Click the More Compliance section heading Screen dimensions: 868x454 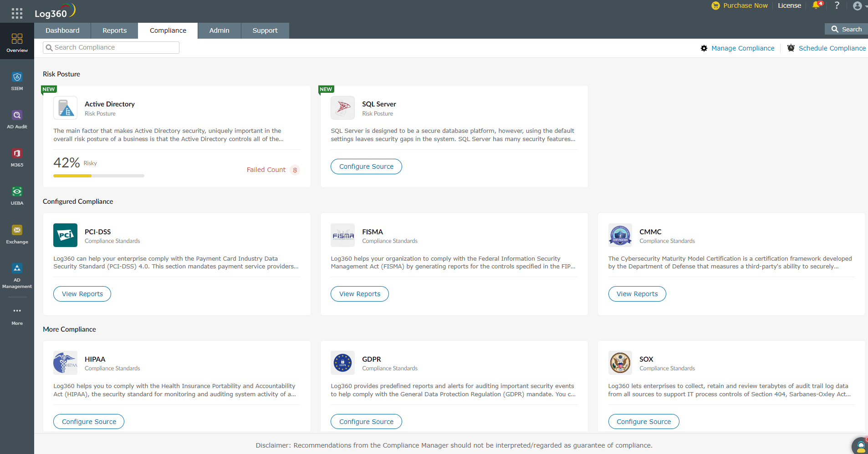pyautogui.click(x=69, y=329)
